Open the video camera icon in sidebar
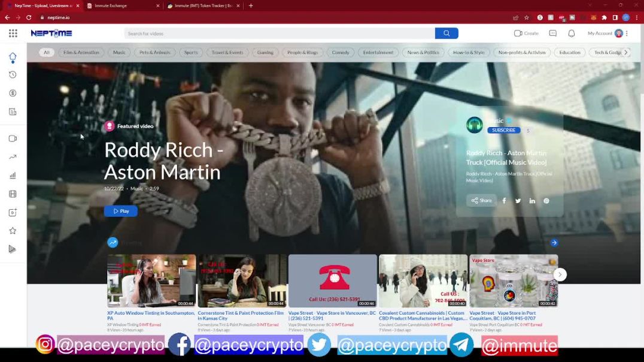Viewport: 644px width, 362px height. coord(13,138)
